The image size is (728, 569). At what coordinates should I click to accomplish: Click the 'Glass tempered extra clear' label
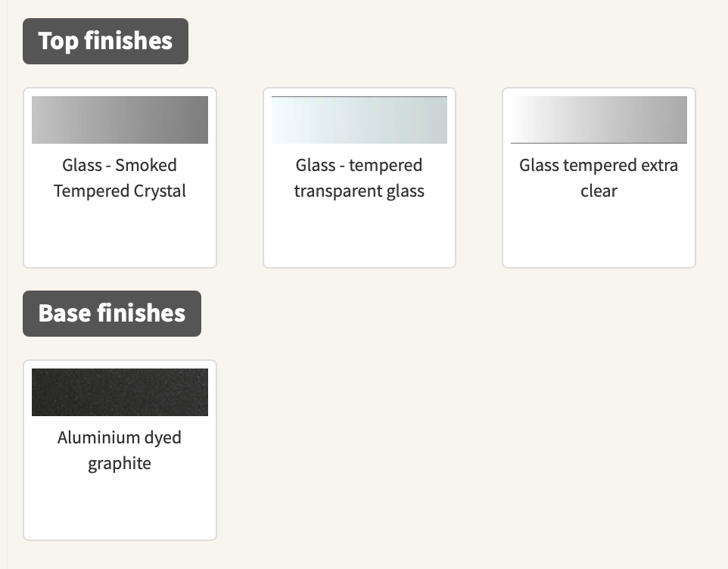point(599,178)
